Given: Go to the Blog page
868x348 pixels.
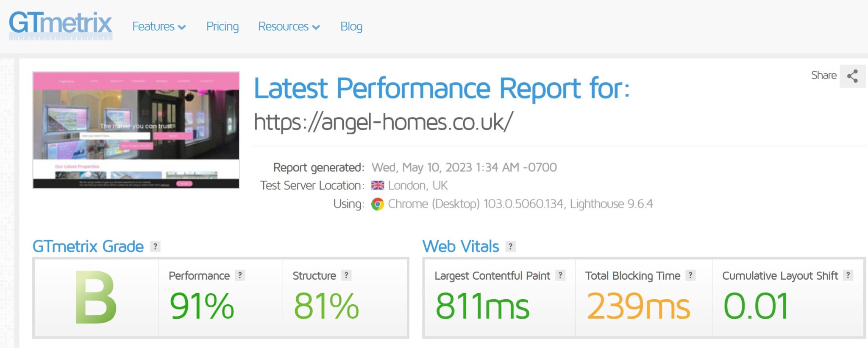Looking at the screenshot, I should point(351,27).
